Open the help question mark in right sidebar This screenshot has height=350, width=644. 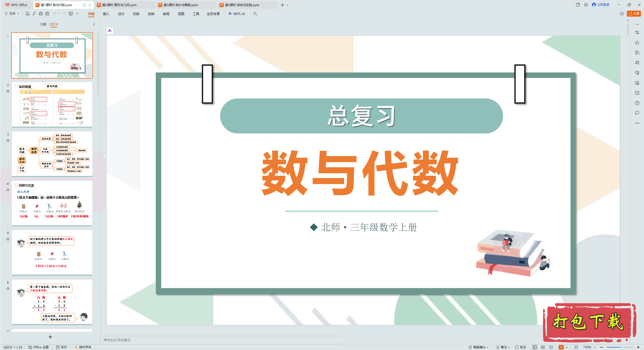coord(637,103)
